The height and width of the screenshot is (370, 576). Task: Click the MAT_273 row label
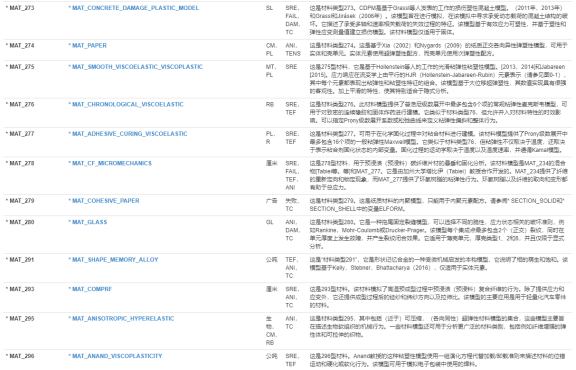20,8
